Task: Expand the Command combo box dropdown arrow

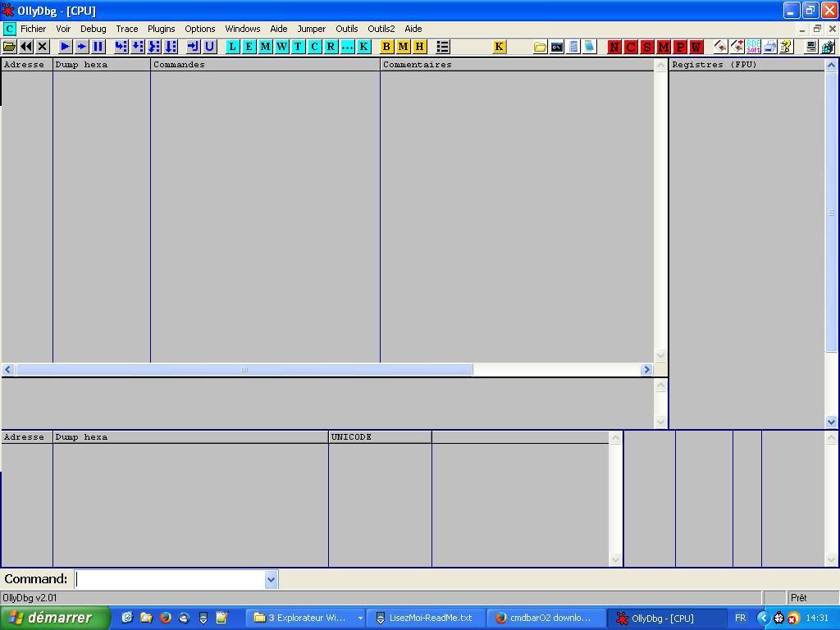Action: 271,579
